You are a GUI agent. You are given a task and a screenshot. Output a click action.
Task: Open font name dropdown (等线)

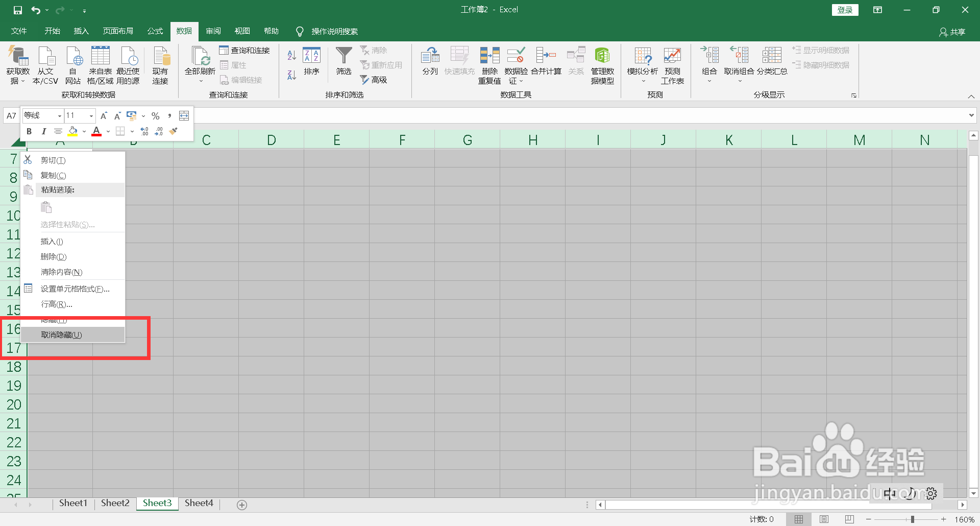coord(60,116)
